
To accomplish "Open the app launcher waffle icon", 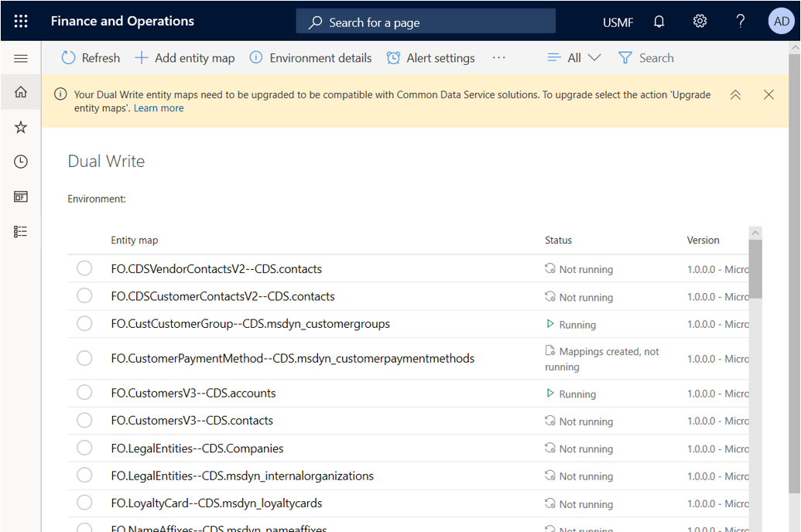I will pos(21,21).
